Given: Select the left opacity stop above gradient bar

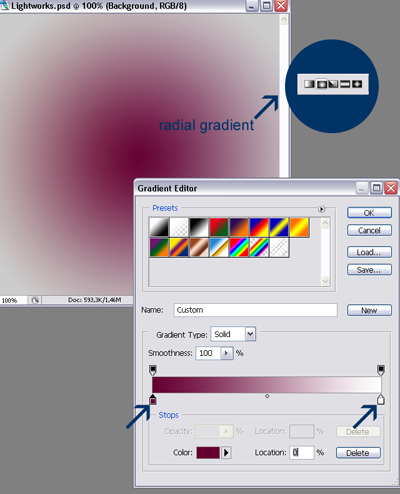Looking at the screenshot, I should point(152,370).
